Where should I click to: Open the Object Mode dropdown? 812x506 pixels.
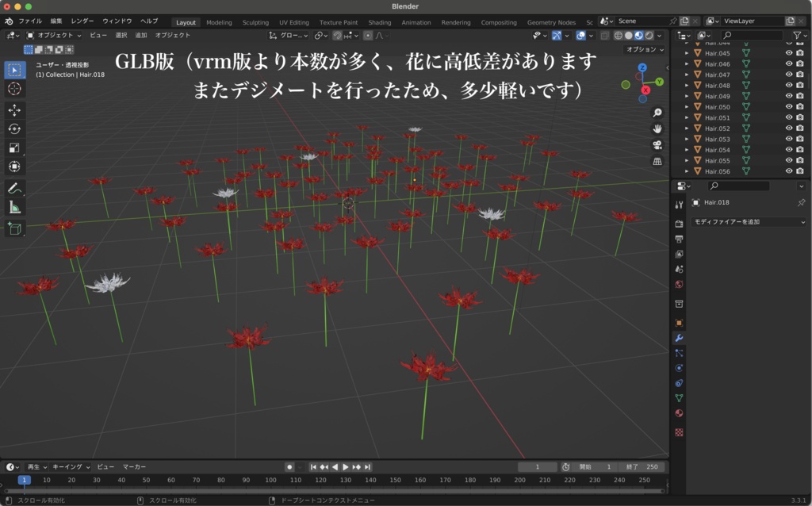(54, 35)
